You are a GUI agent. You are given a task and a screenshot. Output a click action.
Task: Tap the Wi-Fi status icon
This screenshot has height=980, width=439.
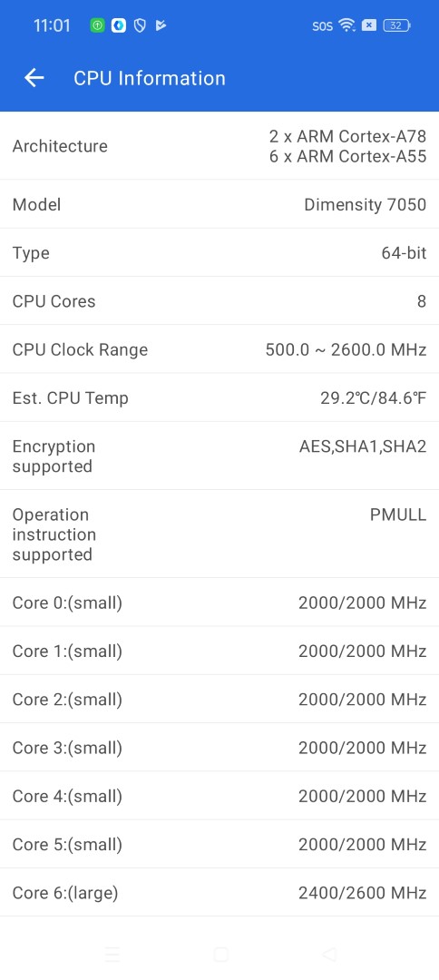pyautogui.click(x=346, y=25)
